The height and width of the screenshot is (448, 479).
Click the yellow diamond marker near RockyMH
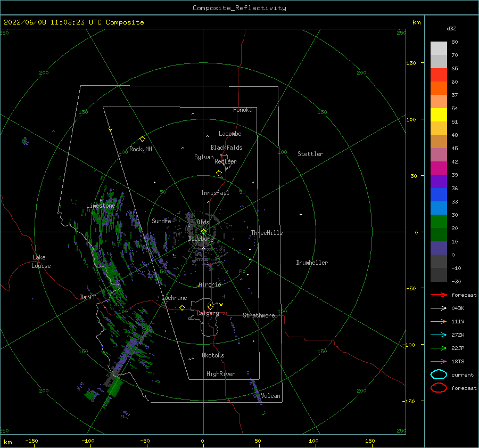142,139
